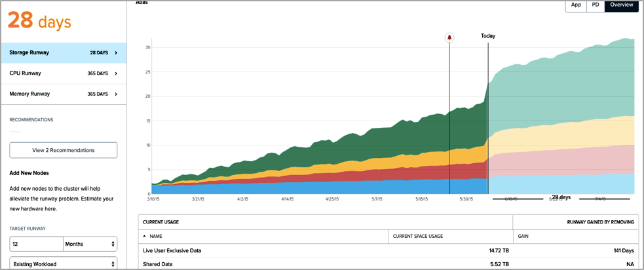Click the dark green chart area
644x270 pixels.
click(x=369, y=144)
